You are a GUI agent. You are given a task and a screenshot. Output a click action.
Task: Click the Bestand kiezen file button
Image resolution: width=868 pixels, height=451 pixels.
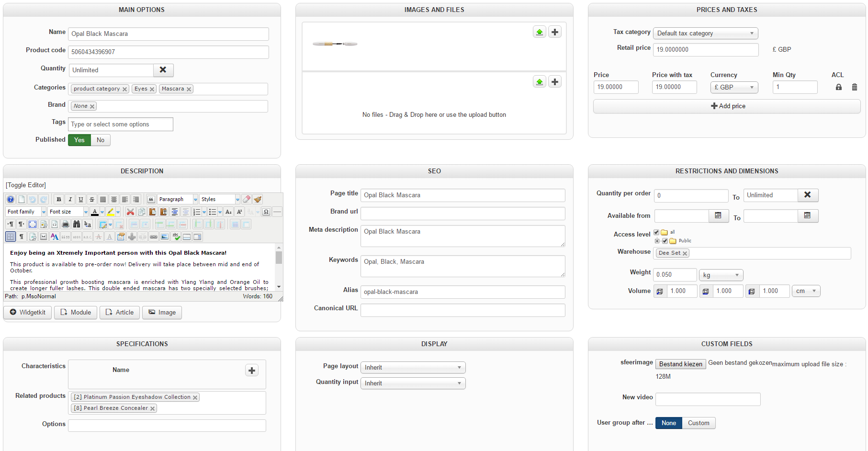681,364
